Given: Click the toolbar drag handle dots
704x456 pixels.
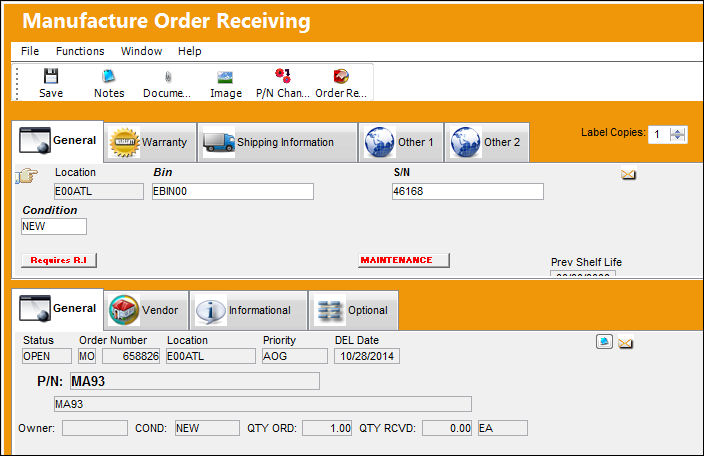Looking at the screenshot, I should (17, 83).
